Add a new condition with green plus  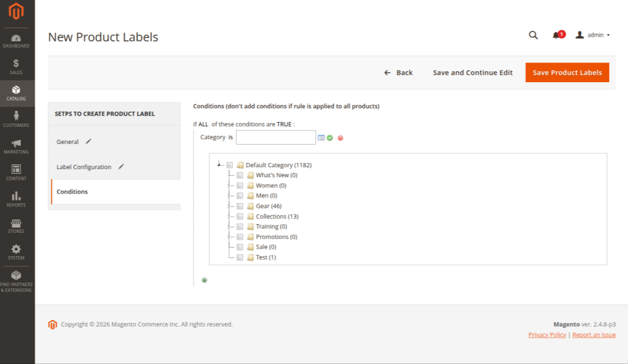[204, 280]
